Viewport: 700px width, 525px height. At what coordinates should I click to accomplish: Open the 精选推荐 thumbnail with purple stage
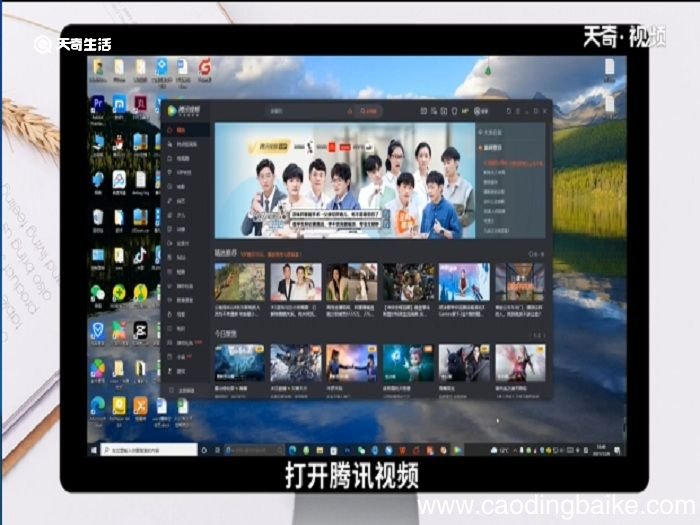point(464,281)
